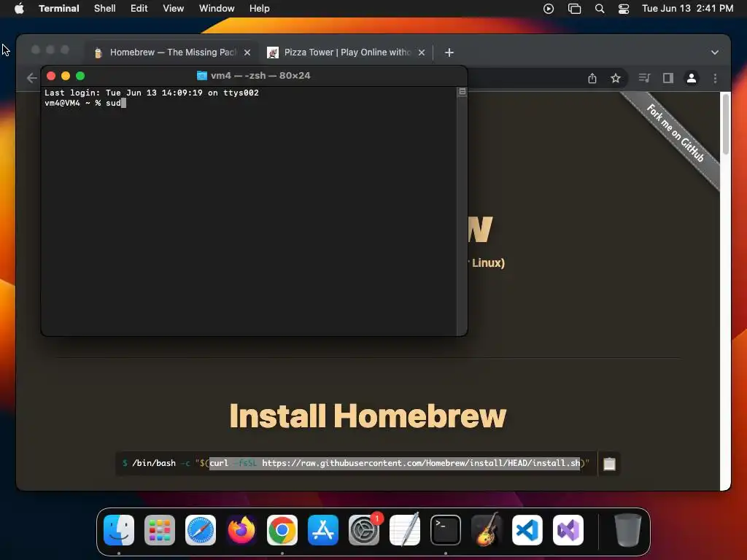This screenshot has width=747, height=560.
Task: Click the Terminal window title folder icon
Action: [x=202, y=76]
